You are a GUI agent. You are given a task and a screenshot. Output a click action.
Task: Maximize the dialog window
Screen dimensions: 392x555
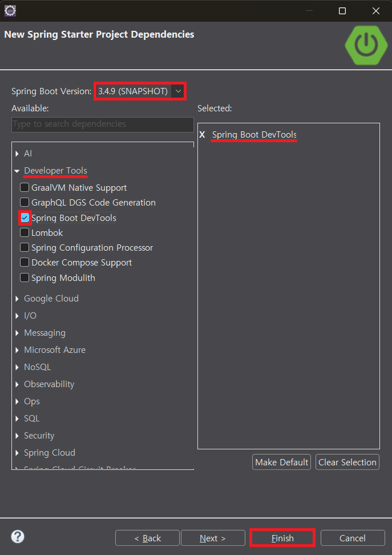pos(342,11)
